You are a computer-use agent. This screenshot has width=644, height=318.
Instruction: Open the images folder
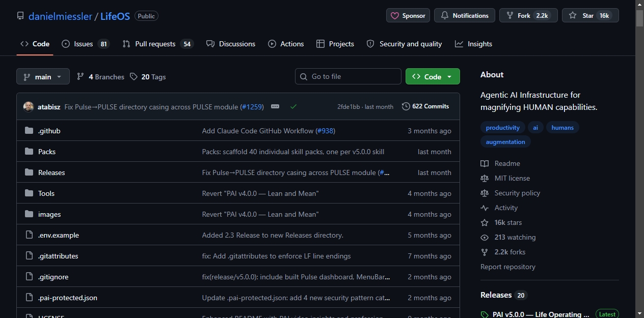click(49, 214)
